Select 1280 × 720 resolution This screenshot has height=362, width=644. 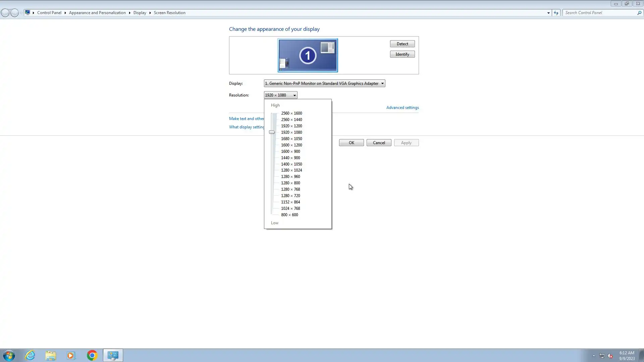point(290,196)
